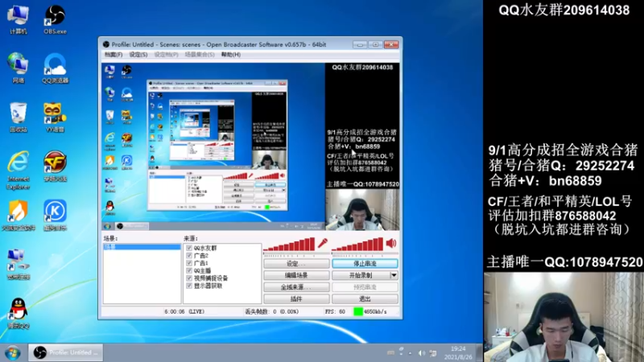Select the yellow raccoon game shortcut icon
The height and width of the screenshot is (362, 644).
tap(55, 117)
